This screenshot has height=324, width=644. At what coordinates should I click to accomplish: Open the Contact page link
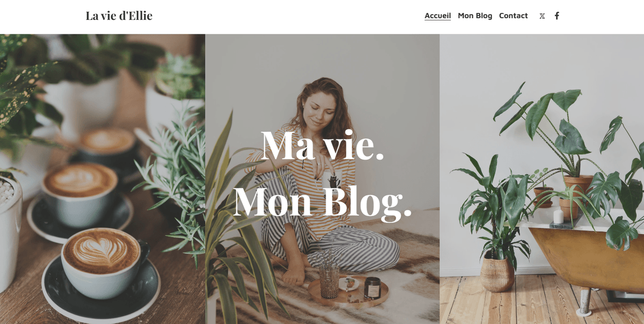click(514, 16)
